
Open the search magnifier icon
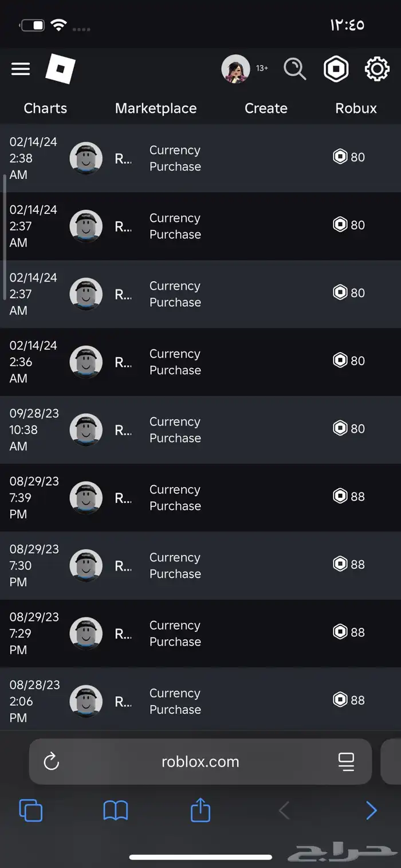[295, 69]
